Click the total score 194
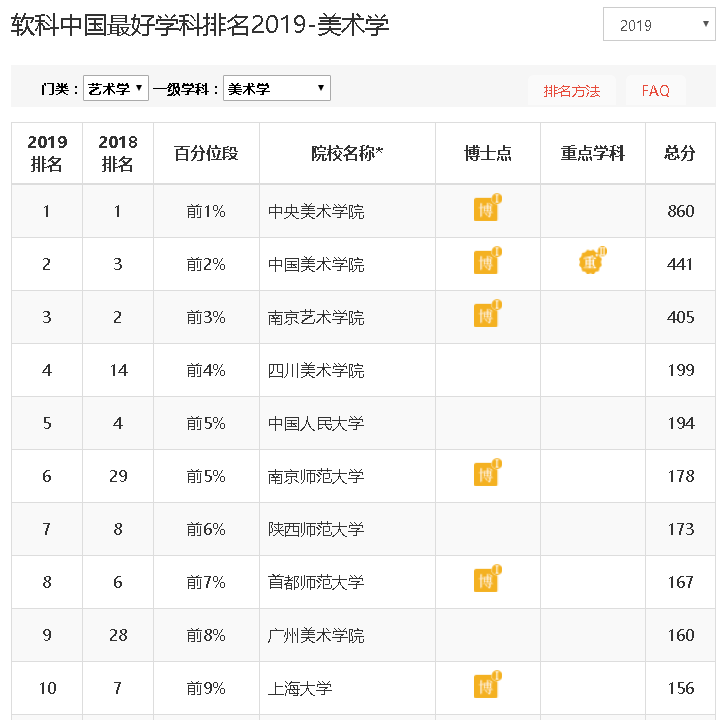The width and height of the screenshot is (722, 720). pyautogui.click(x=681, y=423)
